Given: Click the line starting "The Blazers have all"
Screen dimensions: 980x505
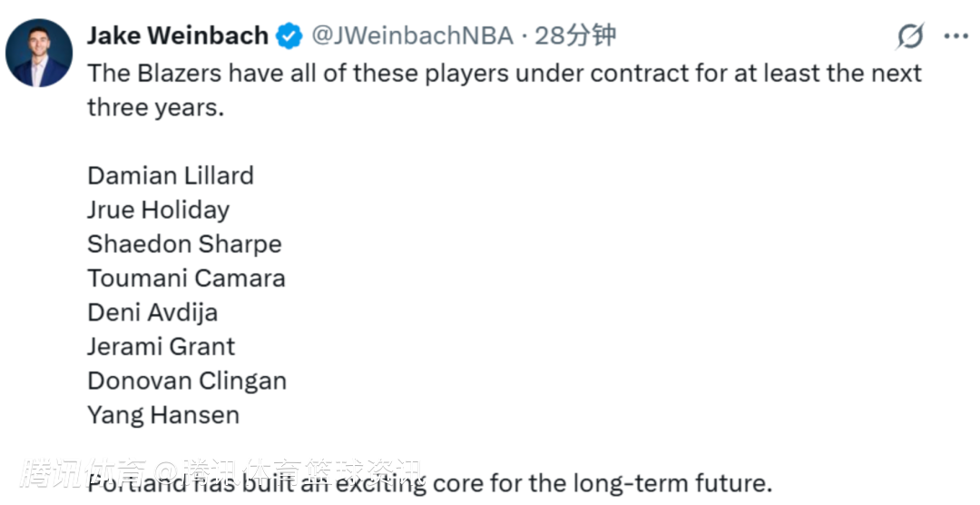Looking at the screenshot, I should click(x=504, y=73).
